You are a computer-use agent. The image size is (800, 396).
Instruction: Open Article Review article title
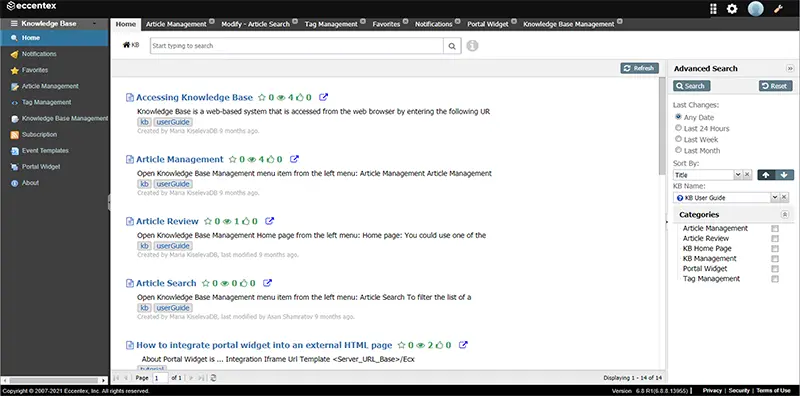pyautogui.click(x=167, y=221)
